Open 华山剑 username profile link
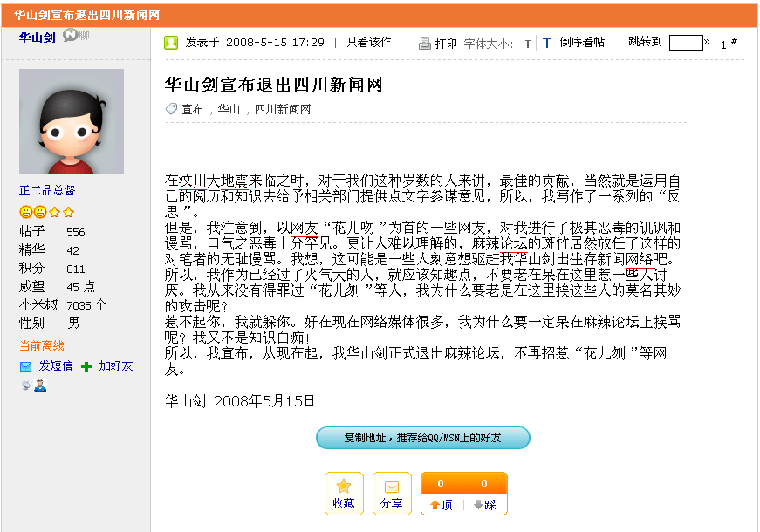 pyautogui.click(x=38, y=37)
